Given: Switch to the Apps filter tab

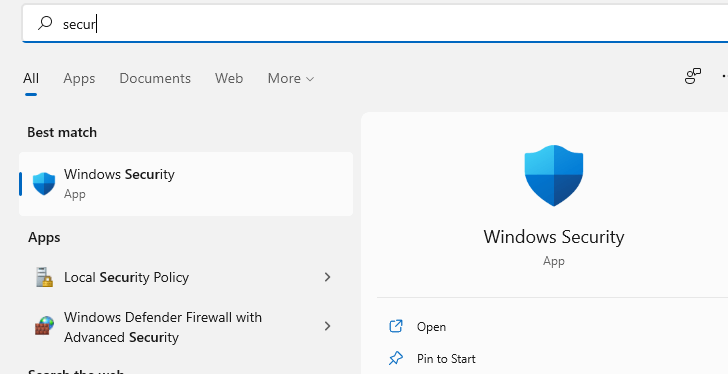Looking at the screenshot, I should (x=79, y=78).
